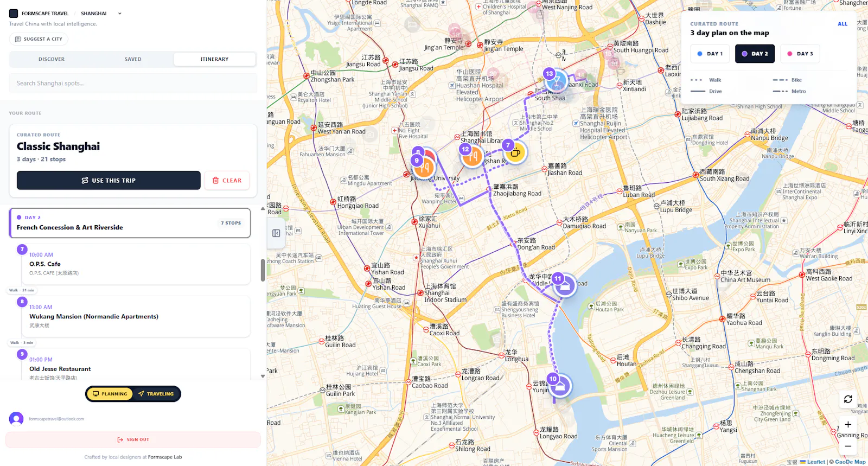Select Day 3 on the map
The width and height of the screenshot is (868, 466).
pyautogui.click(x=800, y=54)
